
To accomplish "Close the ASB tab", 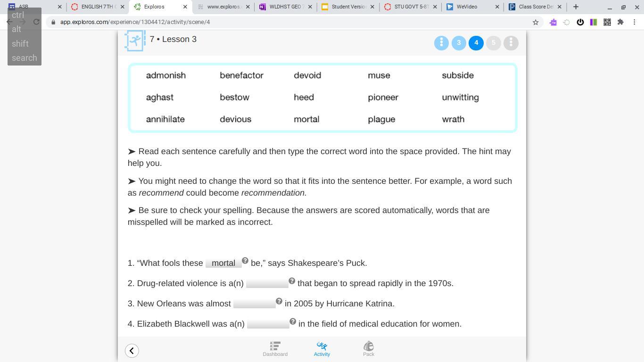I will coord(59,7).
